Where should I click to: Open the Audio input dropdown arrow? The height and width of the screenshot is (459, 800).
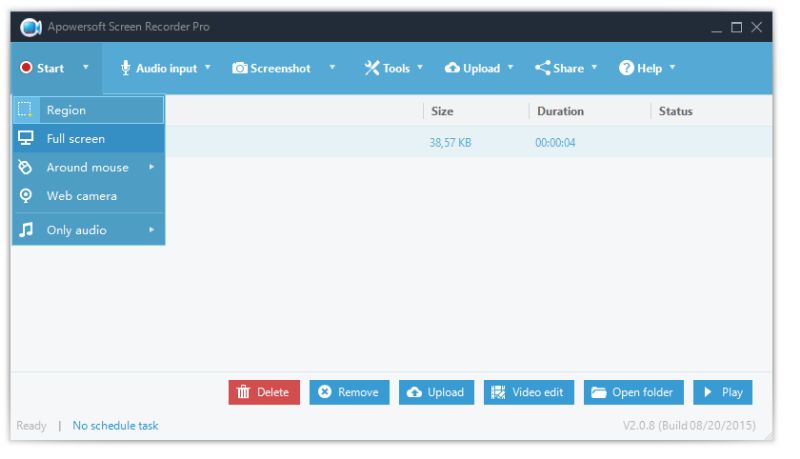pyautogui.click(x=208, y=67)
